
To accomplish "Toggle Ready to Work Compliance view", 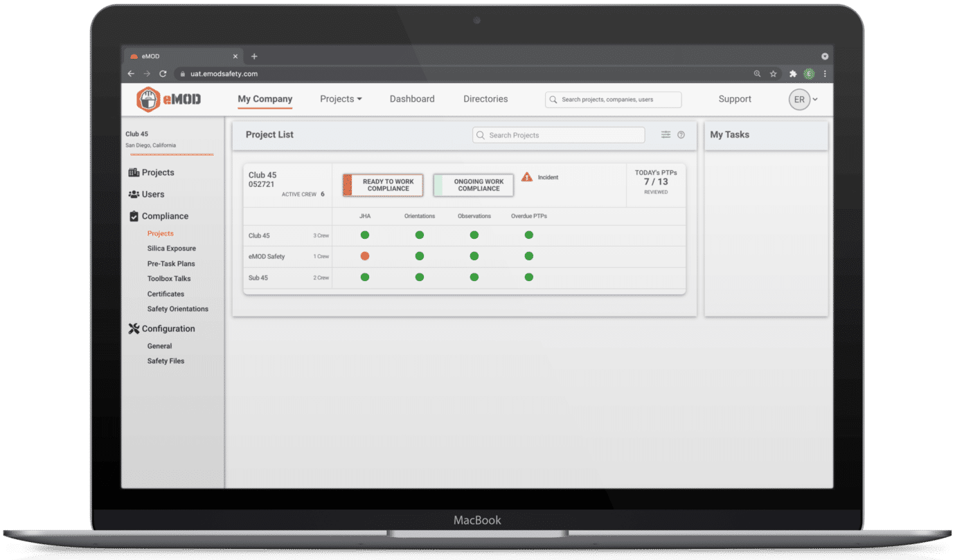I will pyautogui.click(x=383, y=185).
